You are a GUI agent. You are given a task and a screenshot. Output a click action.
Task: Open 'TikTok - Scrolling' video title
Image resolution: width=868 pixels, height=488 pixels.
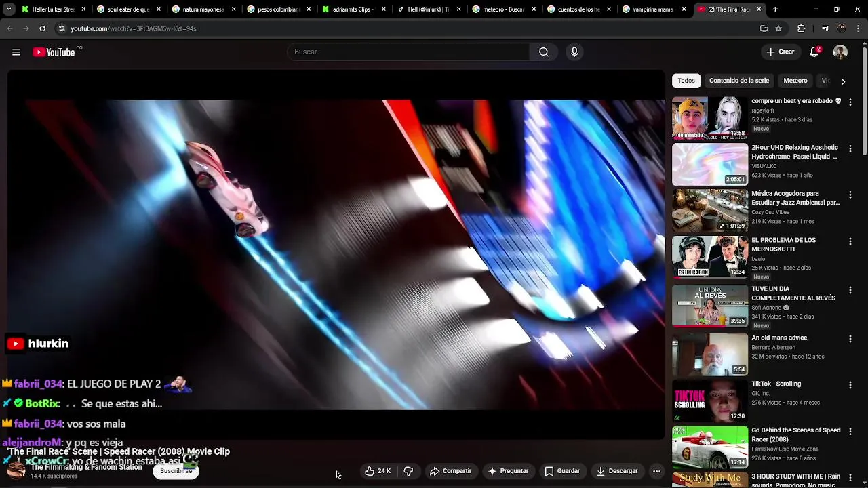(x=776, y=384)
